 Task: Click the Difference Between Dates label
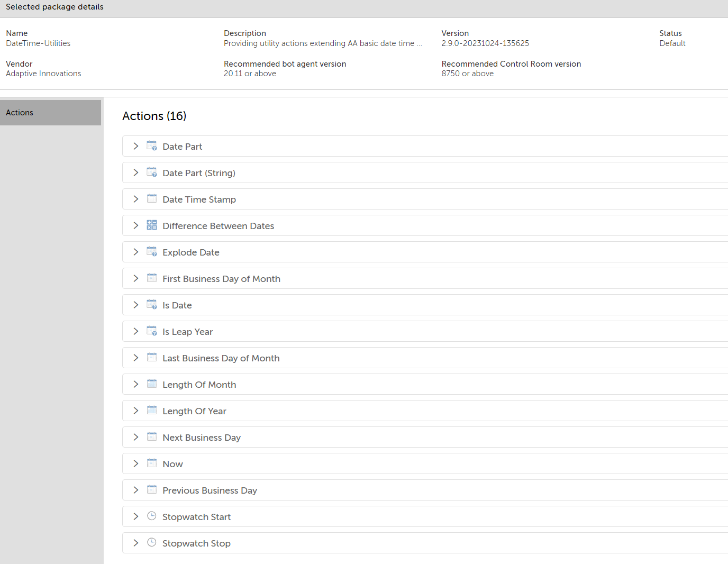pos(219,226)
